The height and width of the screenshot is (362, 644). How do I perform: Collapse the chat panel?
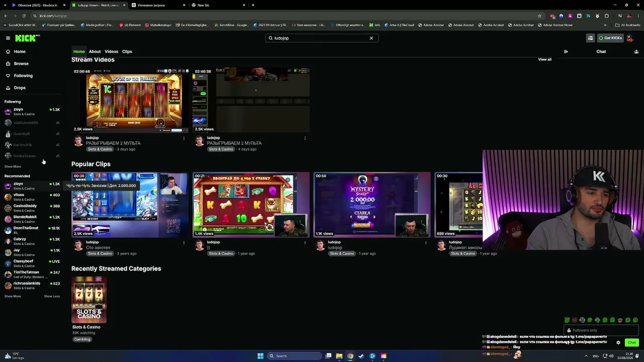tap(566, 52)
